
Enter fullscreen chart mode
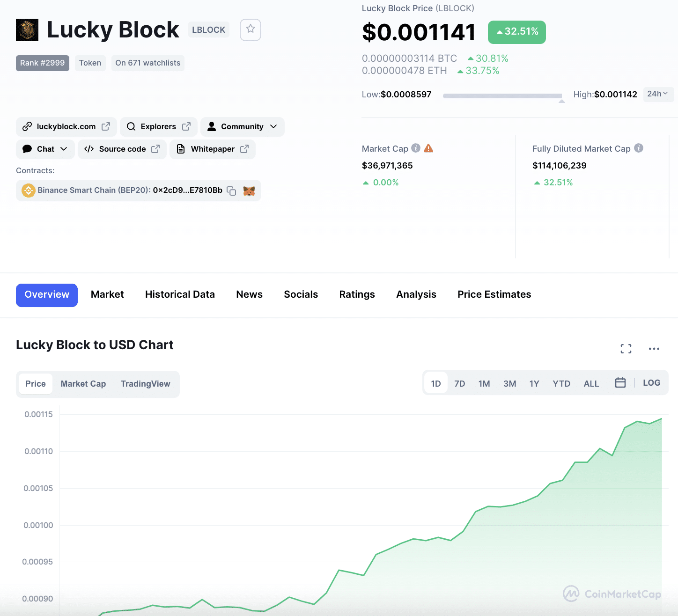(x=626, y=349)
